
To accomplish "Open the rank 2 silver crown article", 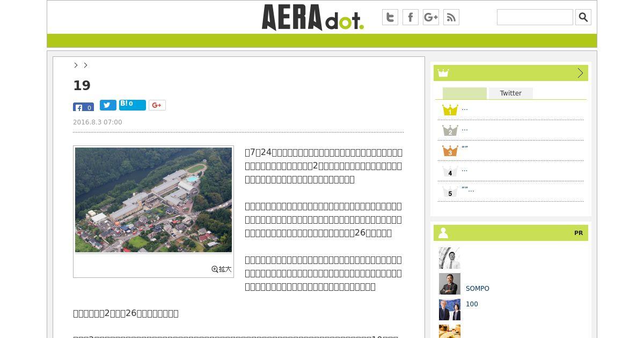I will tap(450, 130).
